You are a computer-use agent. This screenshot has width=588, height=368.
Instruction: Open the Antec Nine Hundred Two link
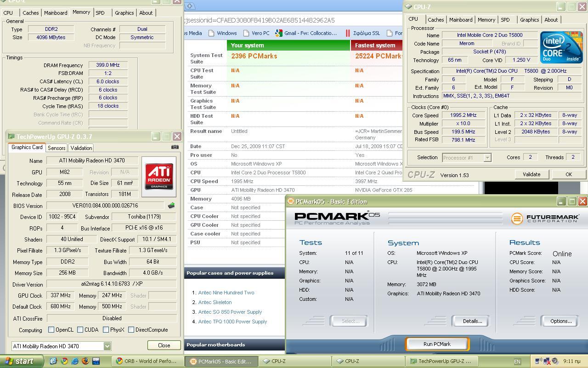[226, 293]
